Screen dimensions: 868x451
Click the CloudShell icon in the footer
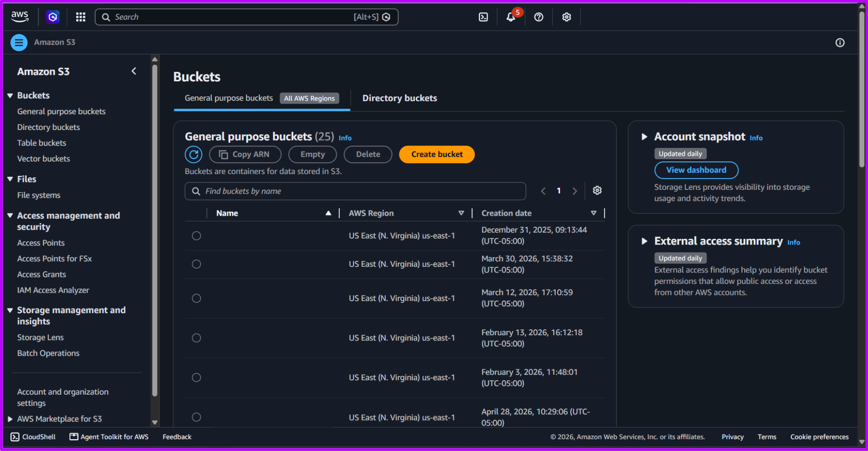15,437
